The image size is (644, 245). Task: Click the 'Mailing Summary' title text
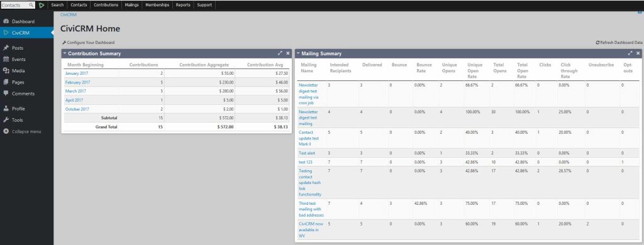tap(321, 54)
